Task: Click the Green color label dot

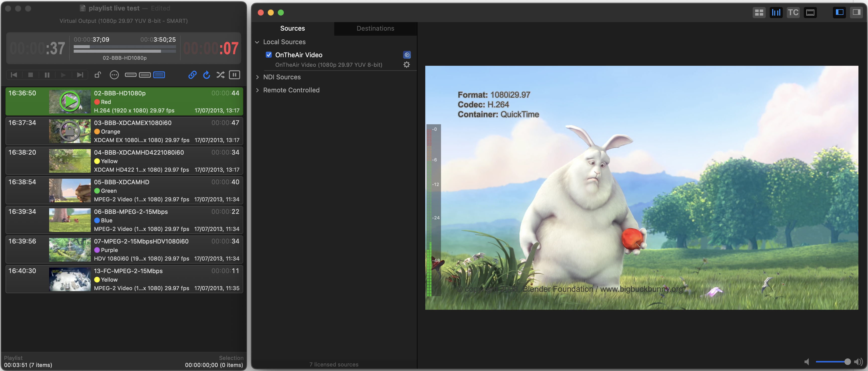Action: tap(97, 191)
